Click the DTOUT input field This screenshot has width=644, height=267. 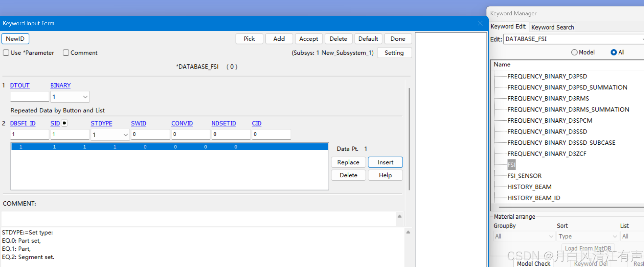tap(29, 96)
